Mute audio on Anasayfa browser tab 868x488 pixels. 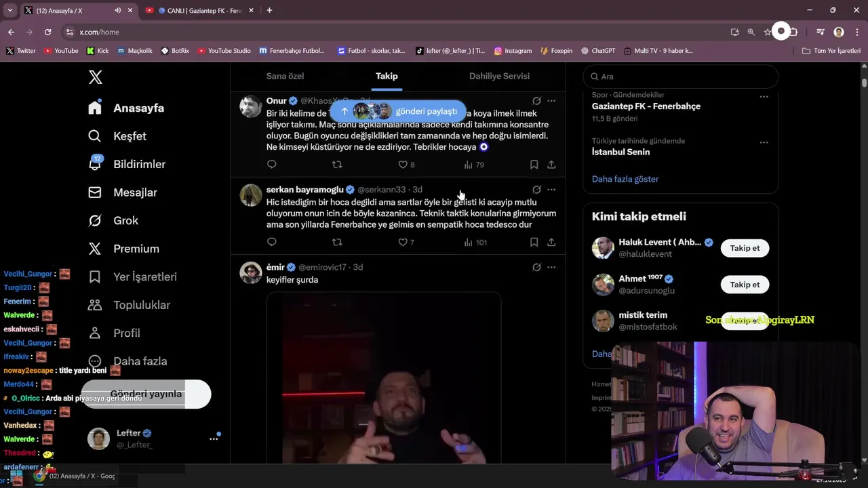tap(118, 10)
